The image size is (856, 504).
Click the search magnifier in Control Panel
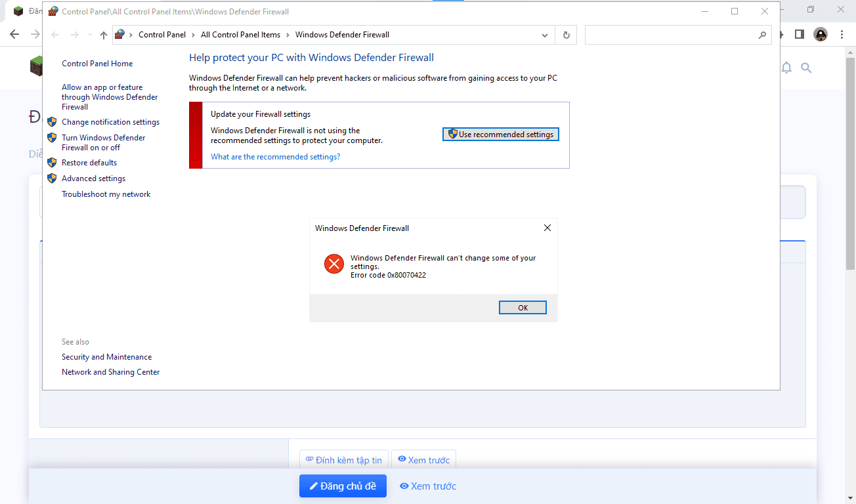click(x=762, y=35)
